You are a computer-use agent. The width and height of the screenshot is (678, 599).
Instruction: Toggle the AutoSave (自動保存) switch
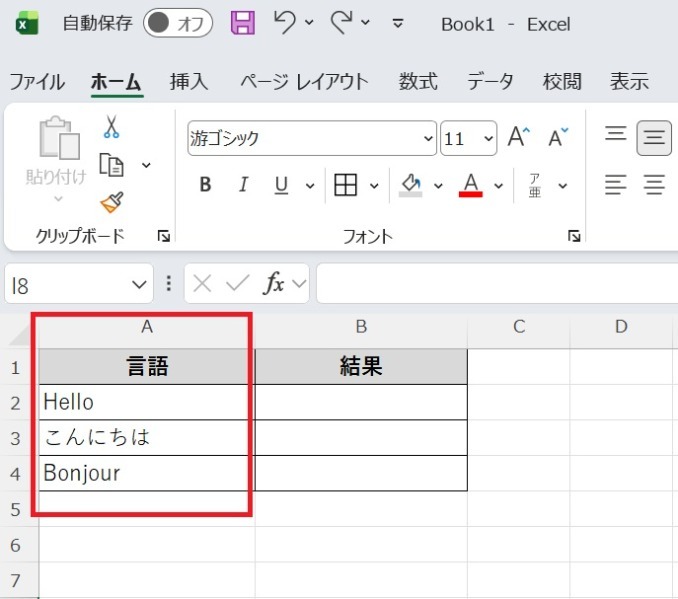click(x=178, y=23)
